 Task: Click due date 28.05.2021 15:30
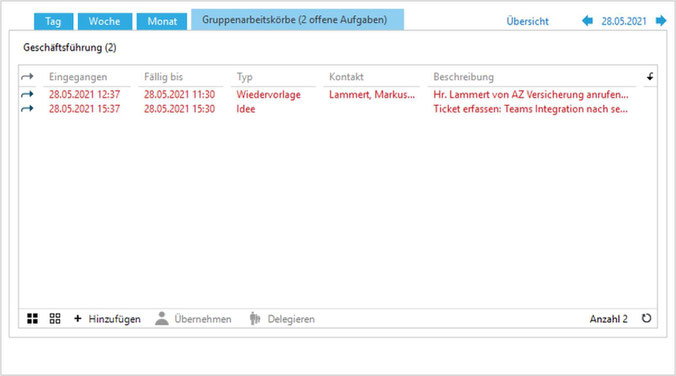click(179, 109)
